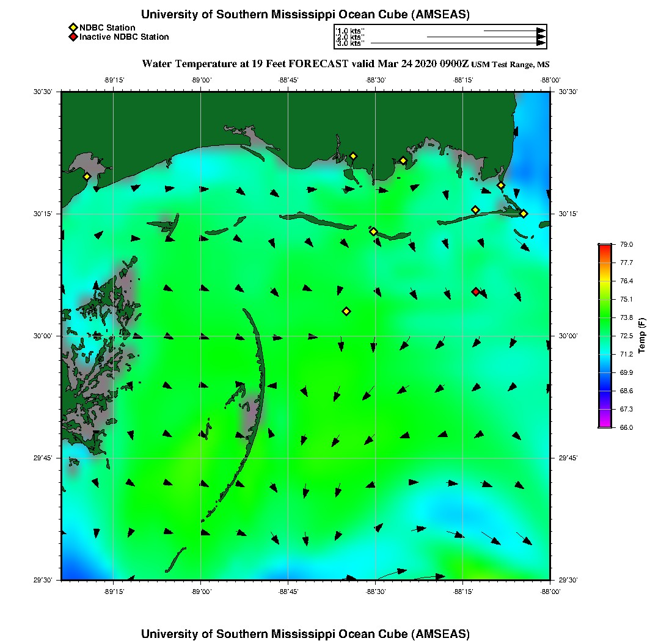Click the 69.9 color bar value
This screenshot has width=672, height=641.
pos(626,372)
